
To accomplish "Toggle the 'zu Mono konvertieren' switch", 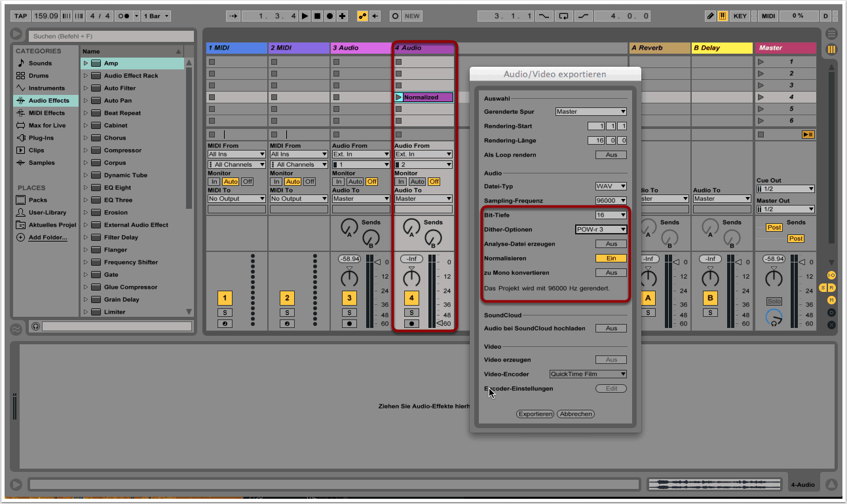I will click(x=611, y=273).
